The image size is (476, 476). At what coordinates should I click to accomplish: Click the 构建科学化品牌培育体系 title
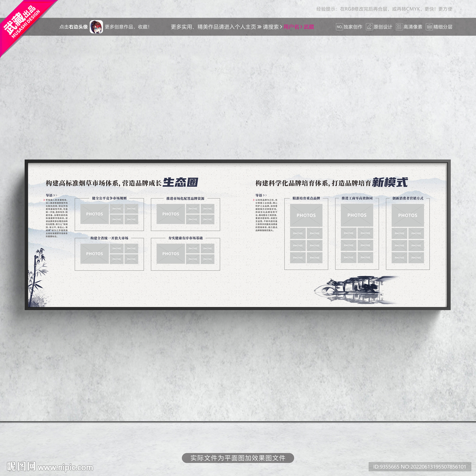pos(292,183)
